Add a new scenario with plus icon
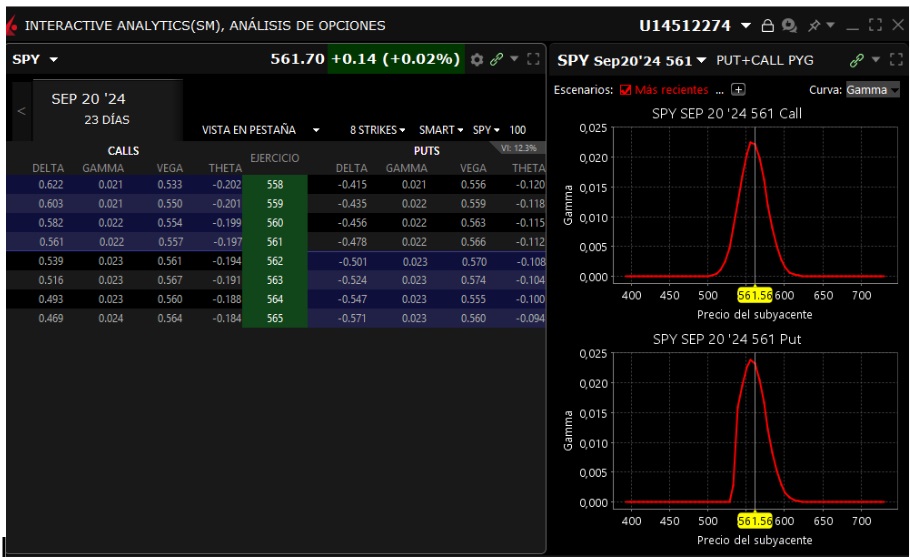 [738, 90]
